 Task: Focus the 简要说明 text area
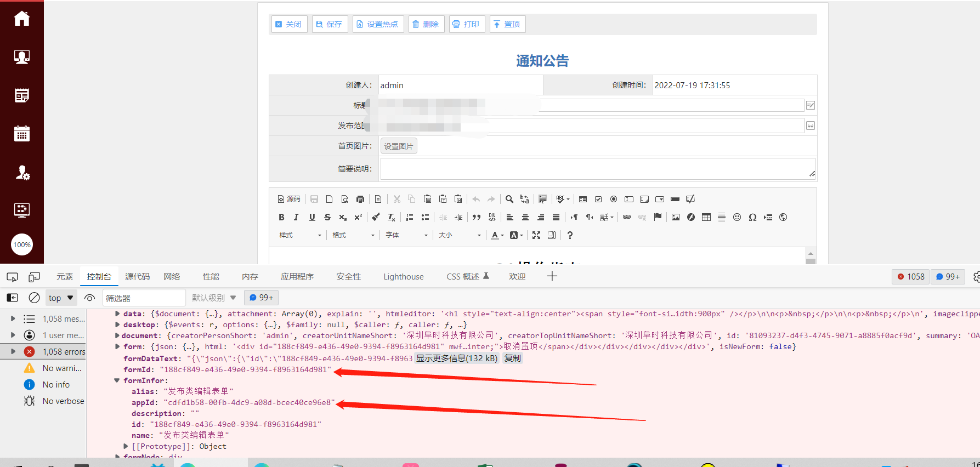(x=598, y=169)
